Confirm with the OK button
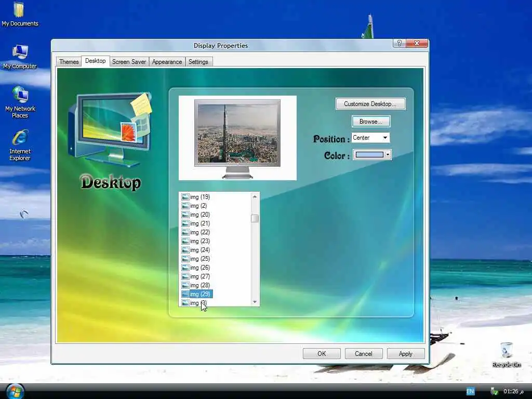This screenshot has height=399, width=532. 322,353
